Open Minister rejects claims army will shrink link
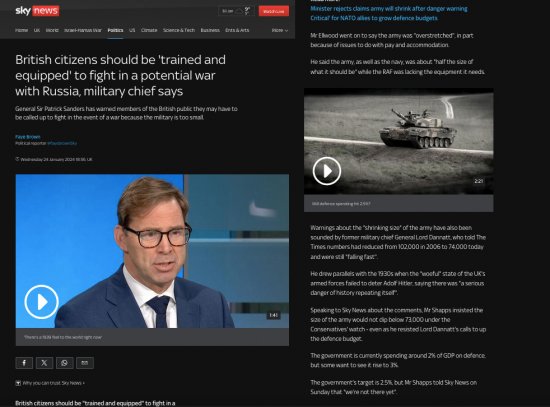 [x=389, y=9]
